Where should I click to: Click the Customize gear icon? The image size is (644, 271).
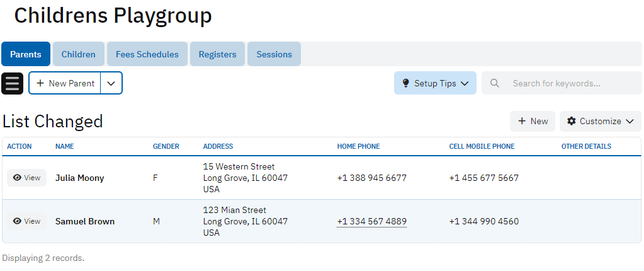coord(571,121)
